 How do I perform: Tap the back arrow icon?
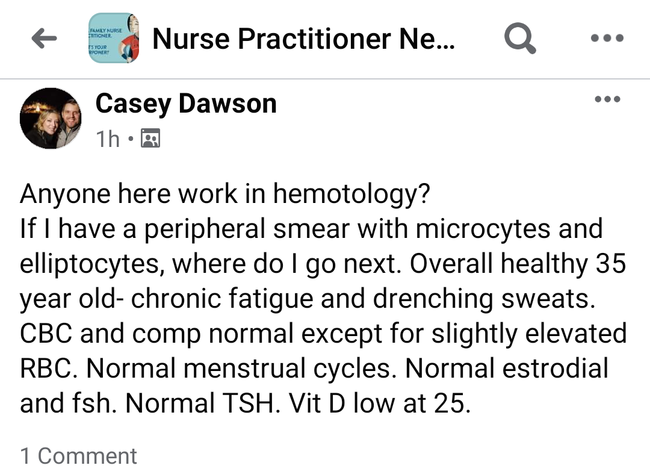44,38
